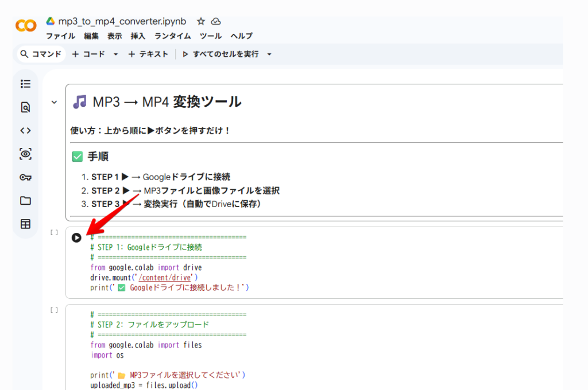Add a text cell with + テキスト
The image size is (588, 390).
(x=148, y=54)
